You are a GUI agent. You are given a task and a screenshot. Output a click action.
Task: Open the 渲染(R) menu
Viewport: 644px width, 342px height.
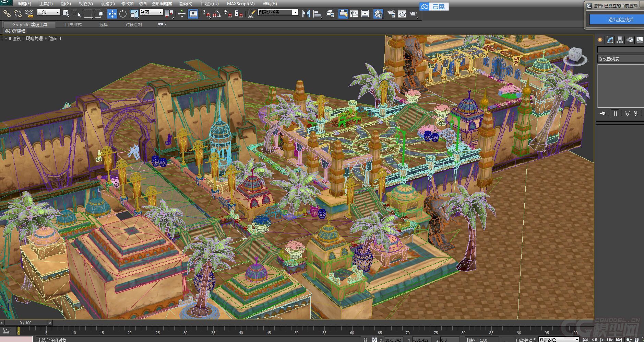tap(186, 3)
